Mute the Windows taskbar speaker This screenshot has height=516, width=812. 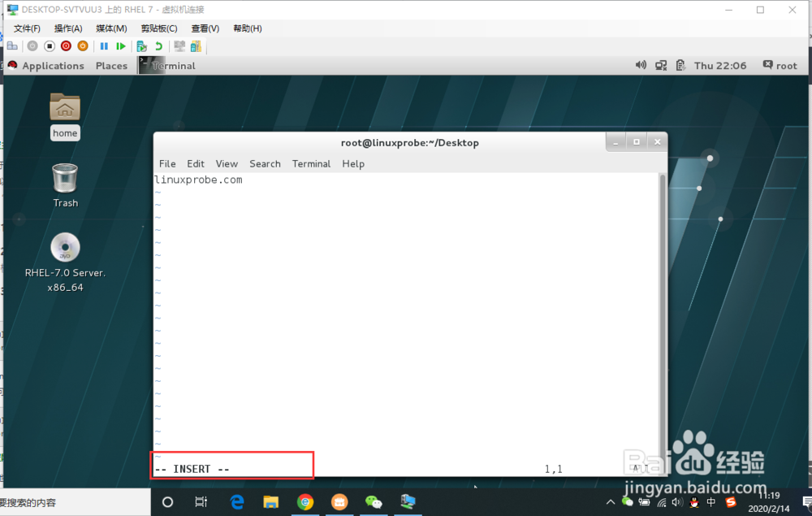(677, 502)
